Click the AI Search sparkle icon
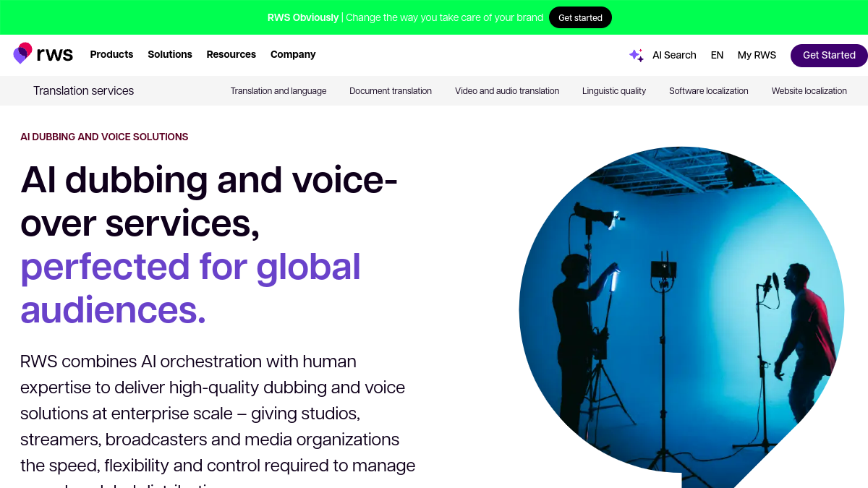 click(637, 55)
